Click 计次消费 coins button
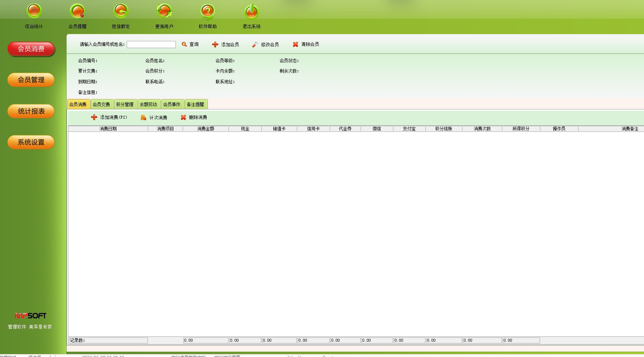The width and height of the screenshot is (644, 357). (154, 118)
